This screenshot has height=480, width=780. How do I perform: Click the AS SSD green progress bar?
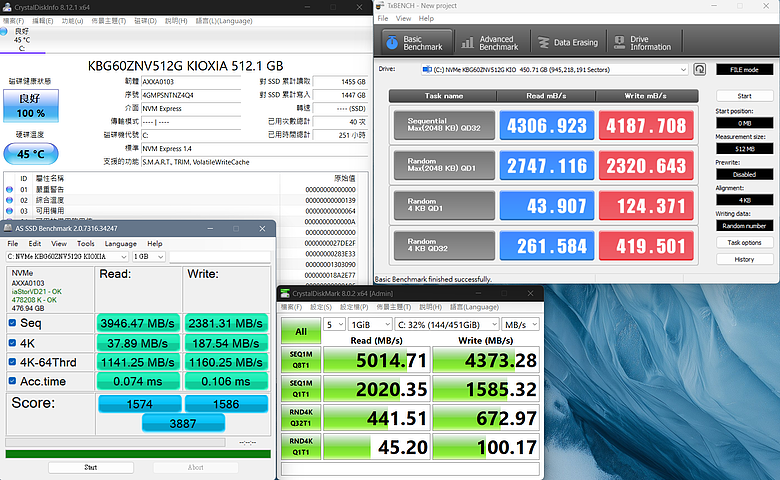tap(138, 454)
